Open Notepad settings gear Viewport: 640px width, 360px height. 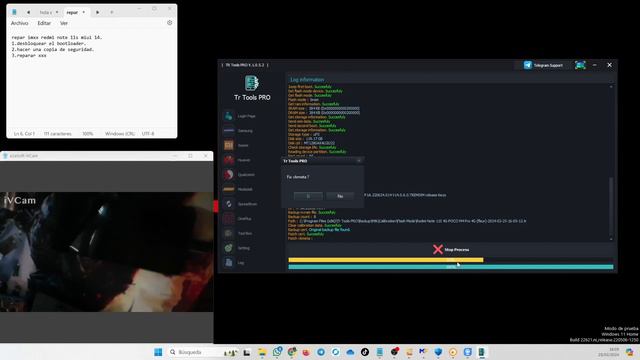tap(169, 23)
